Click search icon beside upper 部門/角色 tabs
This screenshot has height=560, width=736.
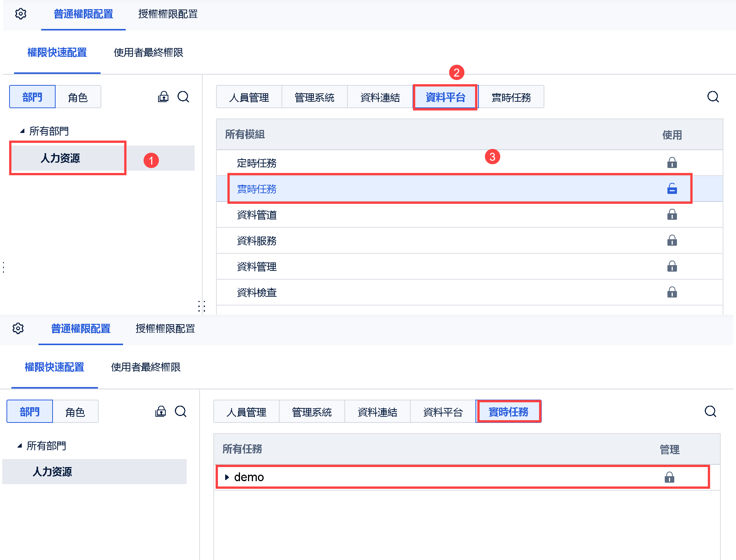pyautogui.click(x=183, y=97)
